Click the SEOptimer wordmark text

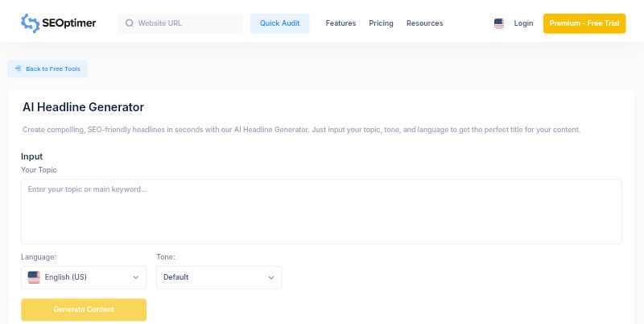click(x=69, y=23)
